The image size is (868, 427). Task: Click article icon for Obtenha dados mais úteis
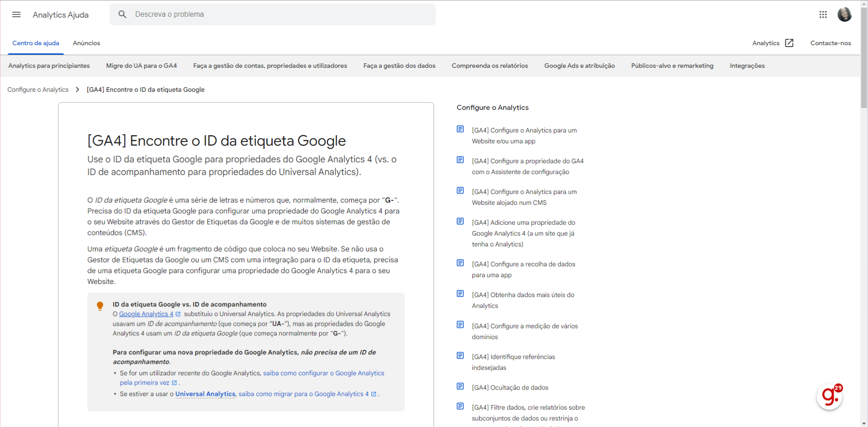[x=460, y=294]
